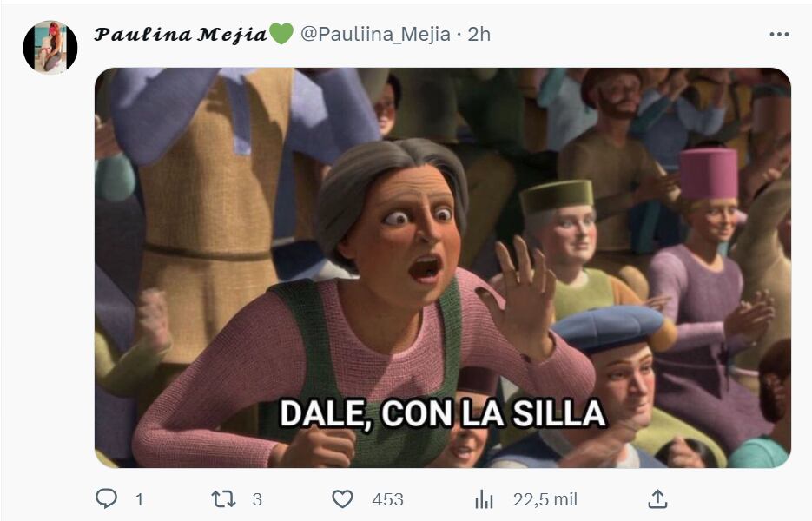Click the retweet arrows icon
The width and height of the screenshot is (812, 521).
[224, 499]
